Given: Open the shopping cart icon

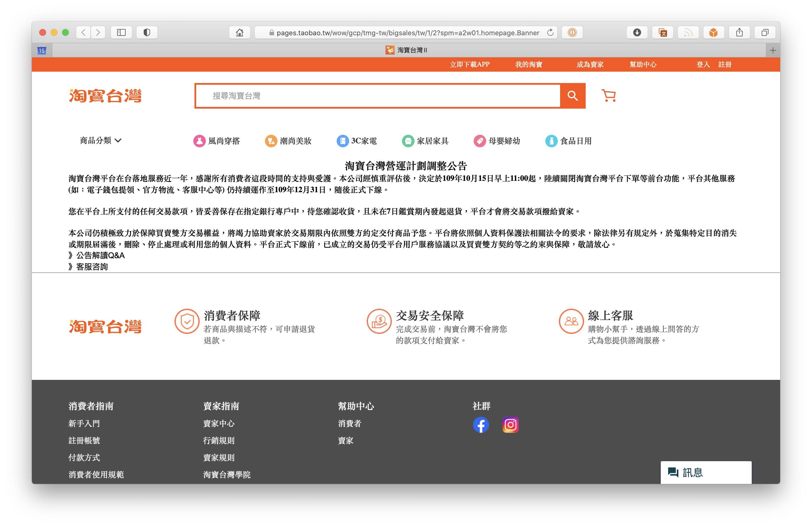Looking at the screenshot, I should (x=609, y=96).
